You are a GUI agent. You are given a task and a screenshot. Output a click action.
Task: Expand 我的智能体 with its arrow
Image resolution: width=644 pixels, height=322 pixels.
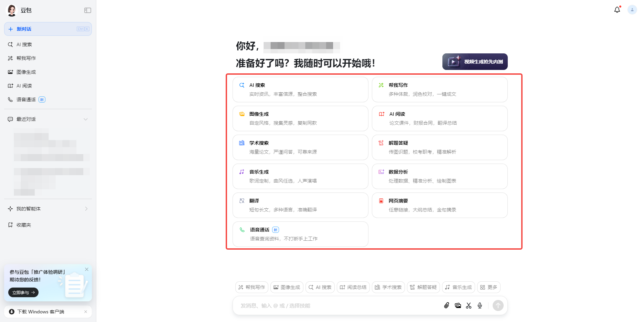86,209
